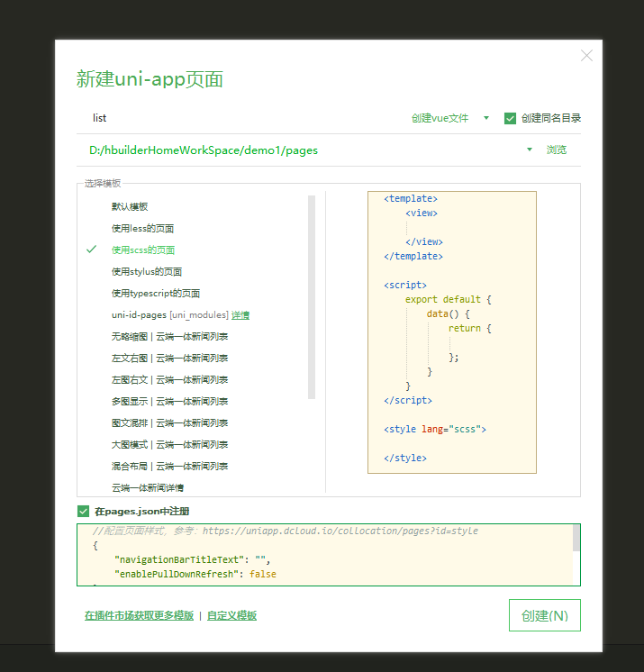The image size is (644, 672).
Task: Select 左图右文 | 云端一体新闻列表 template
Action: point(169,380)
